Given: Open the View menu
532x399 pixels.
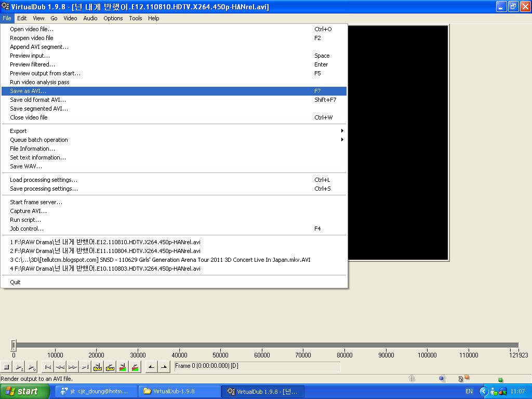Looking at the screenshot, I should coord(38,18).
